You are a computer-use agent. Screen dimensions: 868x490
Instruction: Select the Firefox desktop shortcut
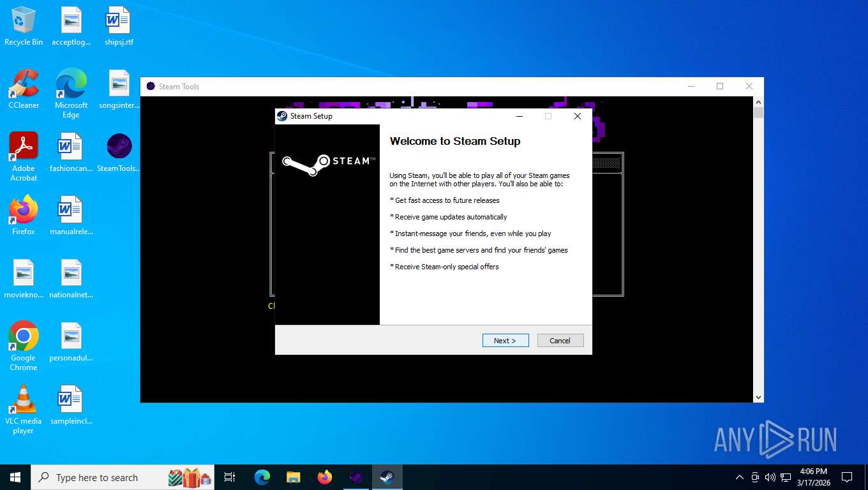coord(24,216)
